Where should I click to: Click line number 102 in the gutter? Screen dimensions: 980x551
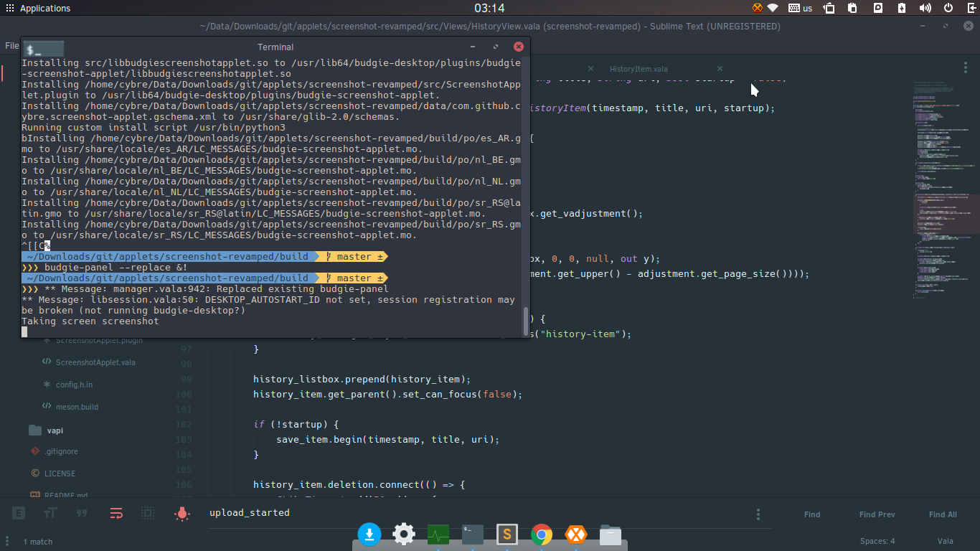[184, 424]
